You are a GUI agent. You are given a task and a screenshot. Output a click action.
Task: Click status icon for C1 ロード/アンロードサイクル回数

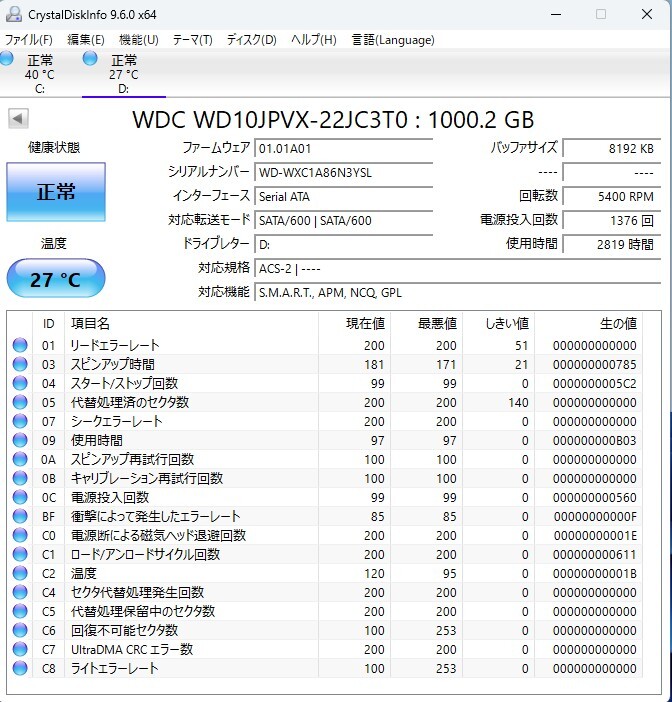[x=20, y=554]
